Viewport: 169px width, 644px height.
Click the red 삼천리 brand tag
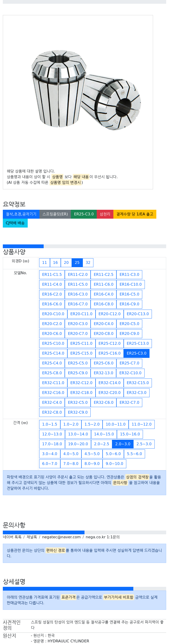click(105, 214)
